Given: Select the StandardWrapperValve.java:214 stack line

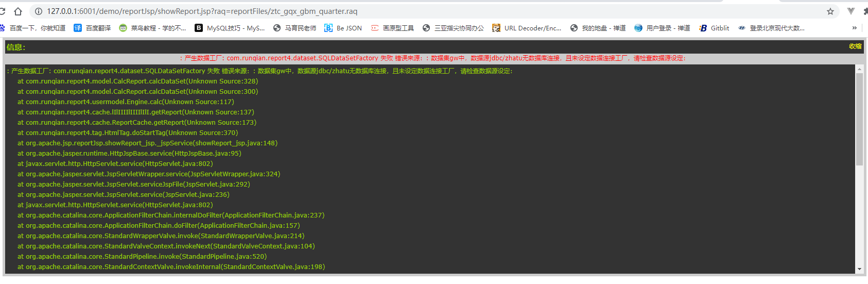Looking at the screenshot, I should (161, 236).
